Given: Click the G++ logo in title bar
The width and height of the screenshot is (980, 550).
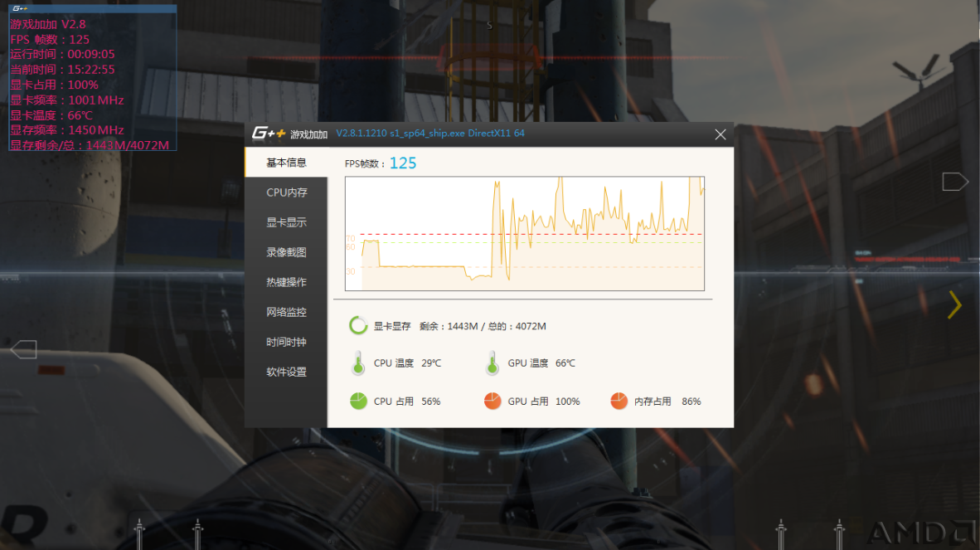Looking at the screenshot, I should click(x=269, y=133).
